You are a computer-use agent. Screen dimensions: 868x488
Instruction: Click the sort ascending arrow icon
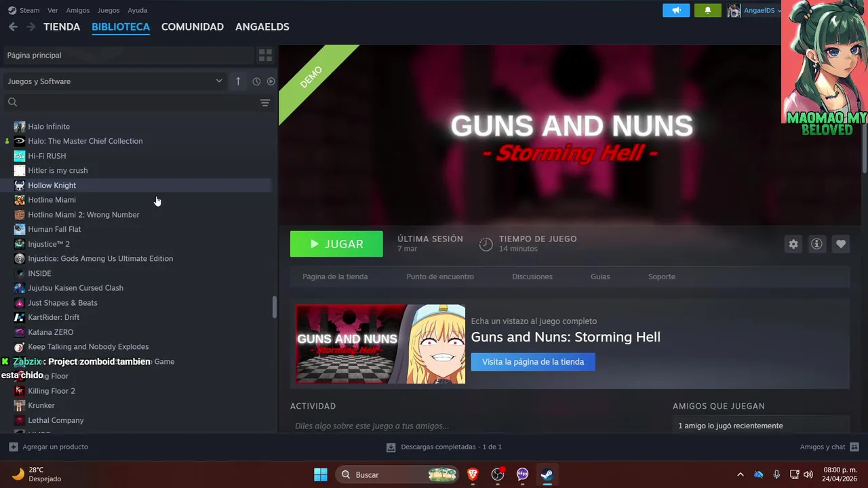[238, 81]
